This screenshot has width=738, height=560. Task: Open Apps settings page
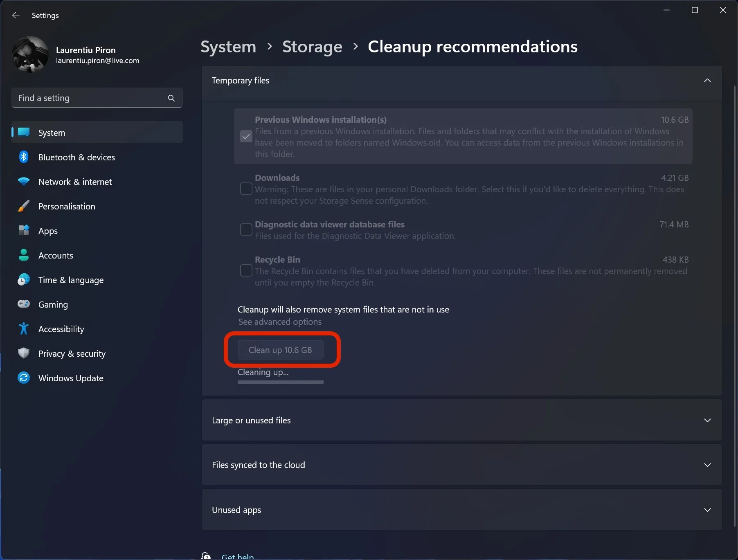click(x=97, y=231)
